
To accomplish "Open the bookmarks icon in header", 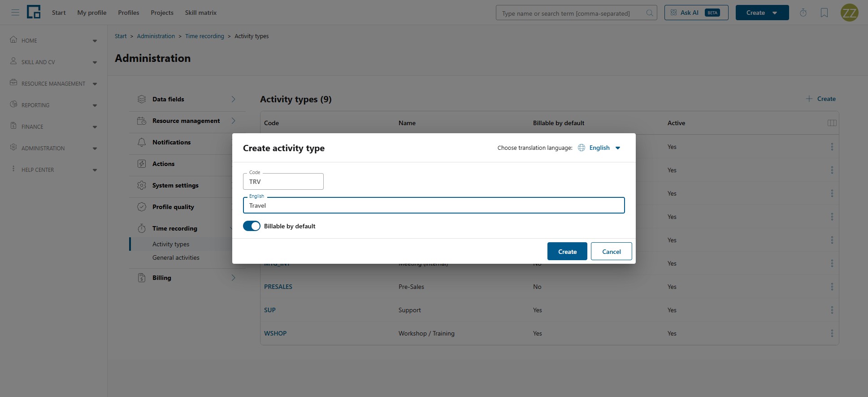I will click(x=824, y=13).
